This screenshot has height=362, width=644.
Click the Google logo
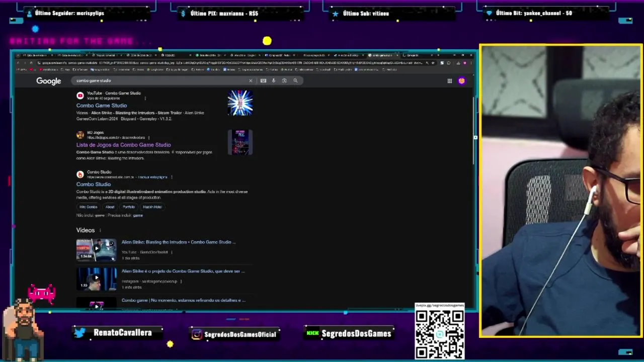point(48,81)
